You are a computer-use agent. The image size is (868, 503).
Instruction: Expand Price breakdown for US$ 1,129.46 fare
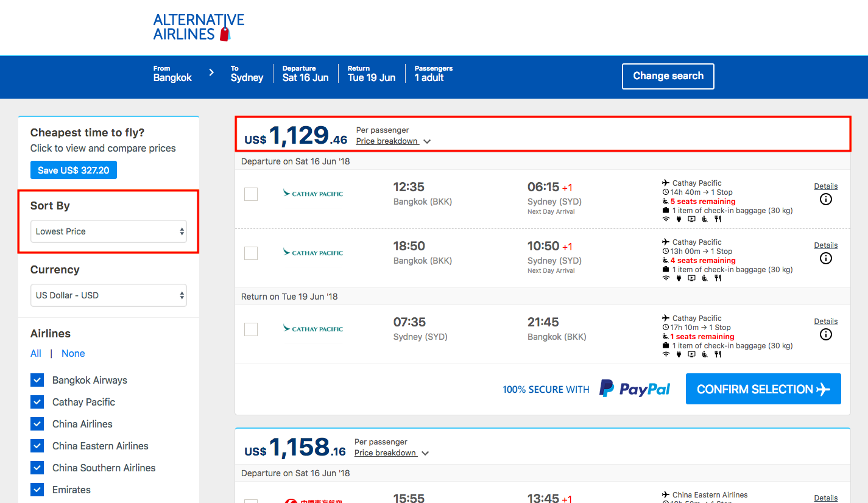point(393,141)
